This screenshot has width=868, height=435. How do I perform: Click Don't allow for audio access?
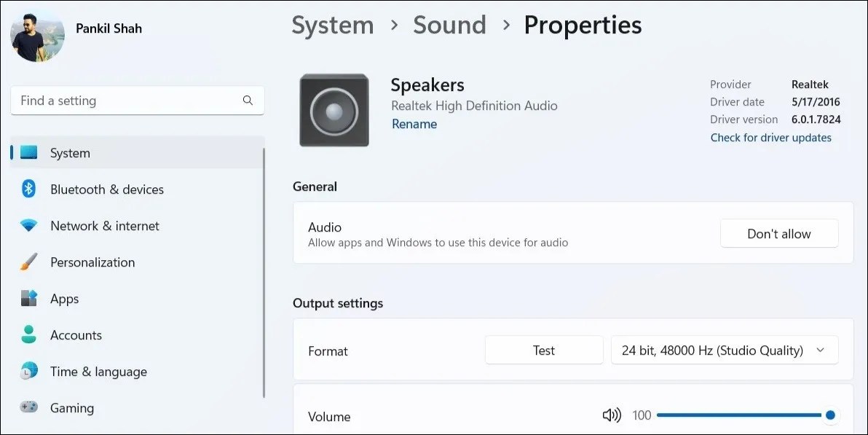pos(778,233)
